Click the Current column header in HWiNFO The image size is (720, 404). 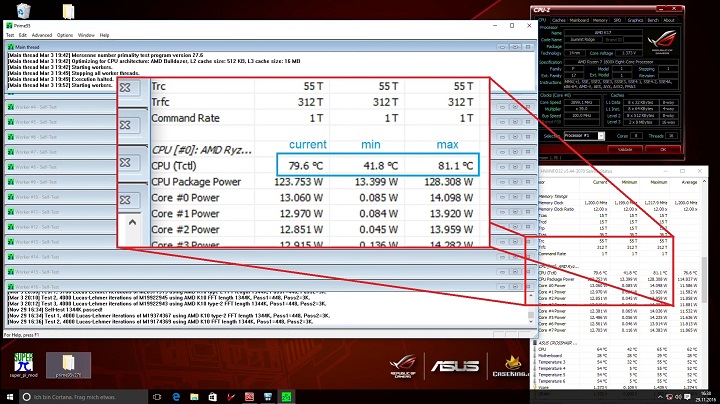(x=600, y=182)
